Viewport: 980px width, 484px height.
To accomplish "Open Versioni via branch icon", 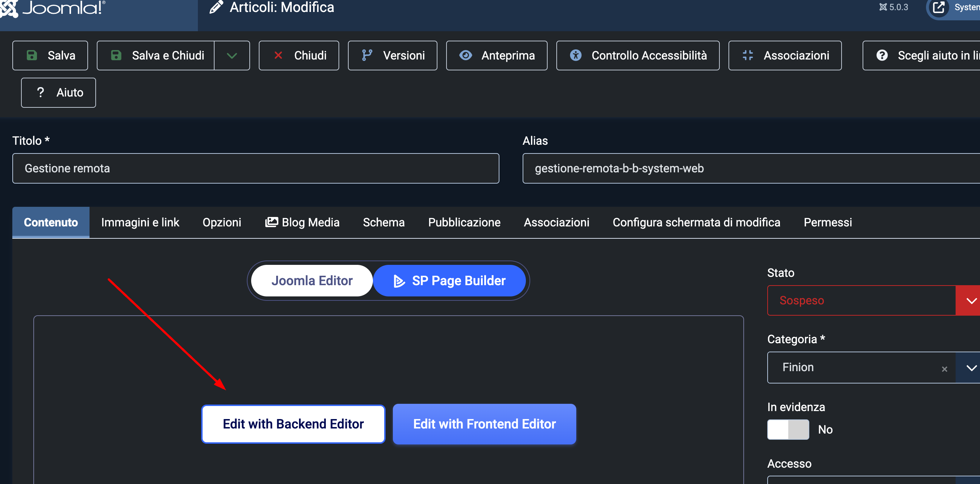I will pyautogui.click(x=367, y=55).
